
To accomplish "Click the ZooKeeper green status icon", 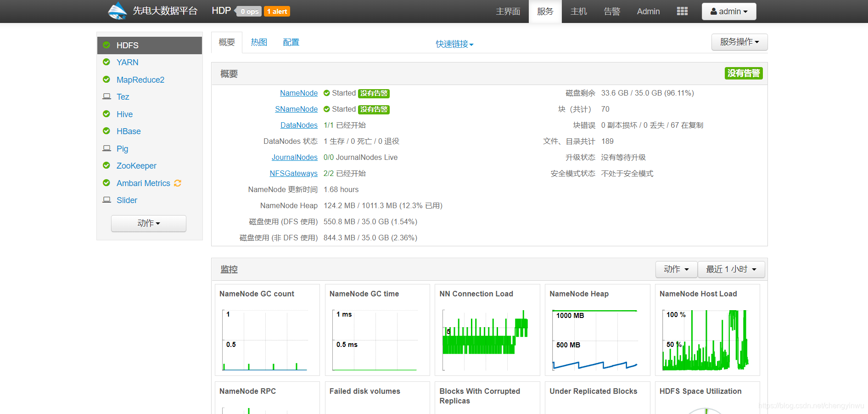I will pos(106,165).
